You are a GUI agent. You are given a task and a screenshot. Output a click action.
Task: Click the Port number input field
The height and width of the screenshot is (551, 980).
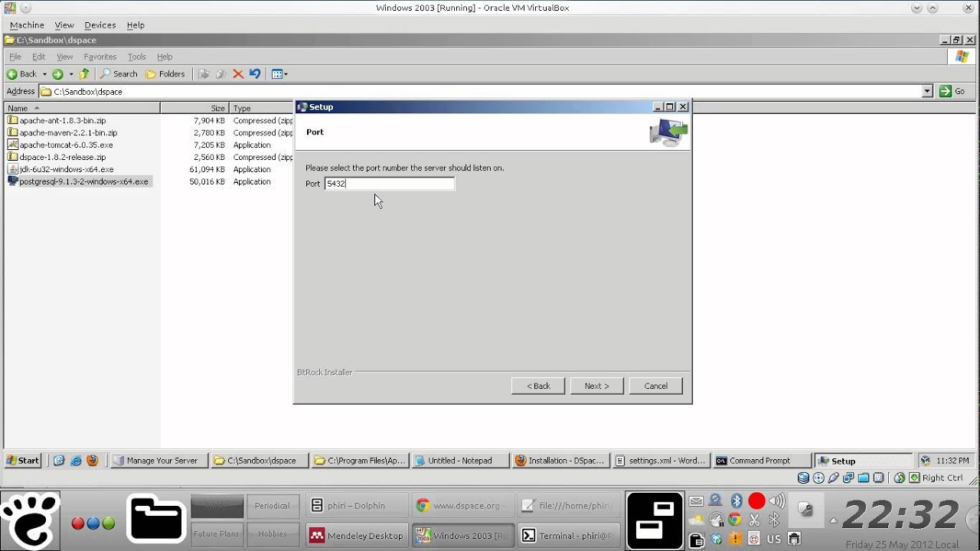[x=389, y=184]
